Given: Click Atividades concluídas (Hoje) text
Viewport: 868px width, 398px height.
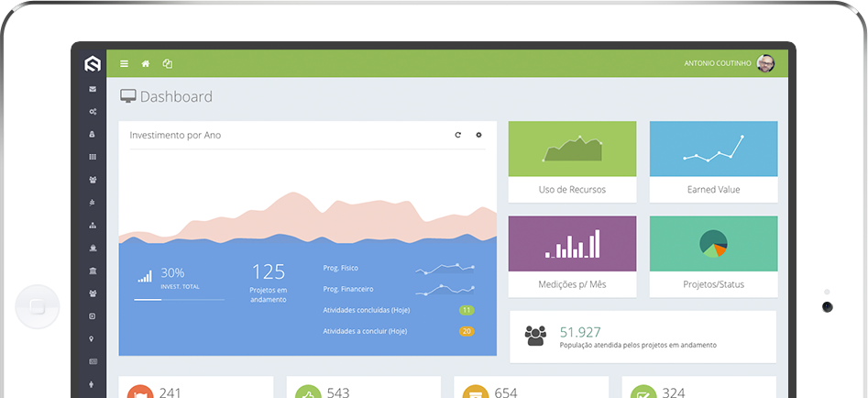Looking at the screenshot, I should click(367, 310).
